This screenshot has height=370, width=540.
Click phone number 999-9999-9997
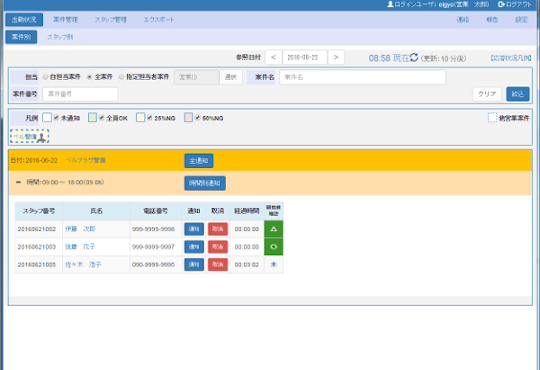click(x=153, y=247)
